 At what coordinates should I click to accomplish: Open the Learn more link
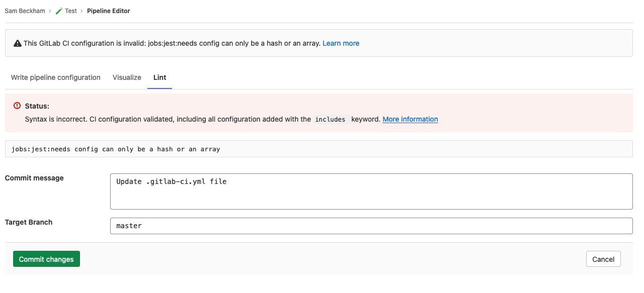[x=341, y=43]
